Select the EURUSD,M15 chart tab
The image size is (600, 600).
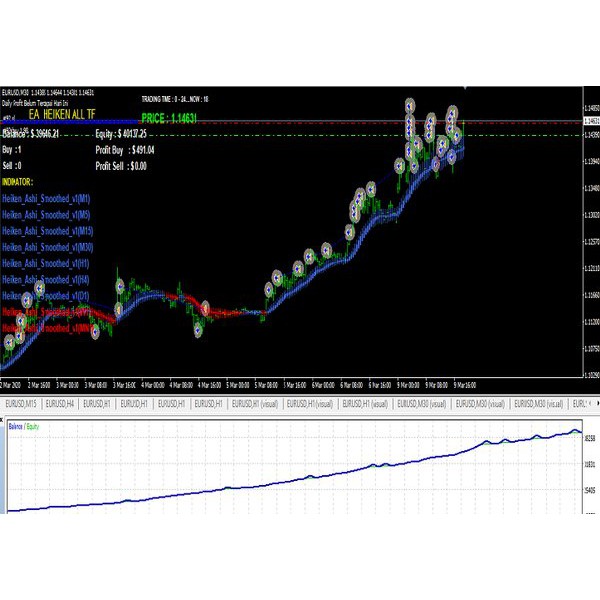point(22,403)
